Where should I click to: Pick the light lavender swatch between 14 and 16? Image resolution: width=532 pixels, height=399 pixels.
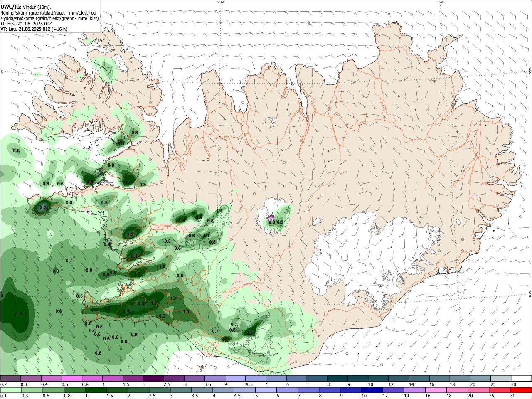(415, 390)
